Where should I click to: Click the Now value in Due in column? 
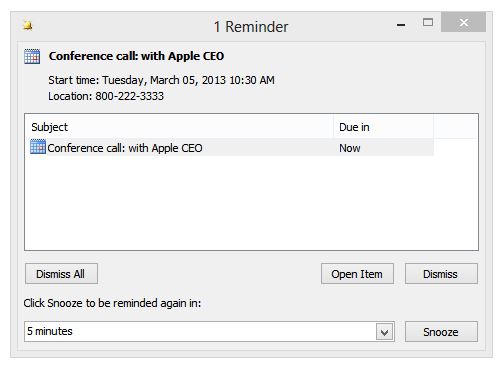[x=350, y=148]
